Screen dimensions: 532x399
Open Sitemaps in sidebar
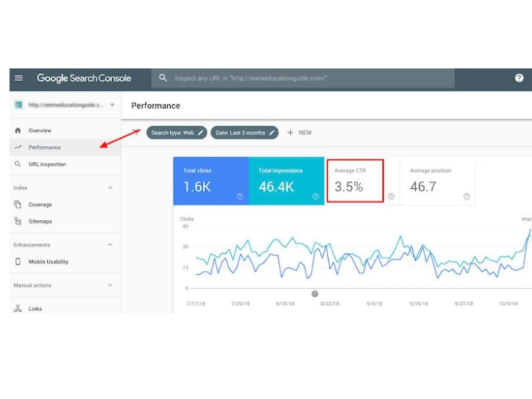pyautogui.click(x=65, y=221)
